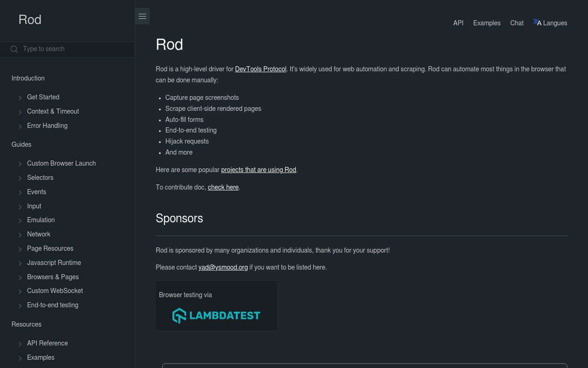Click the yad@ysmood.org email link
This screenshot has height=368, width=588.
223,267
